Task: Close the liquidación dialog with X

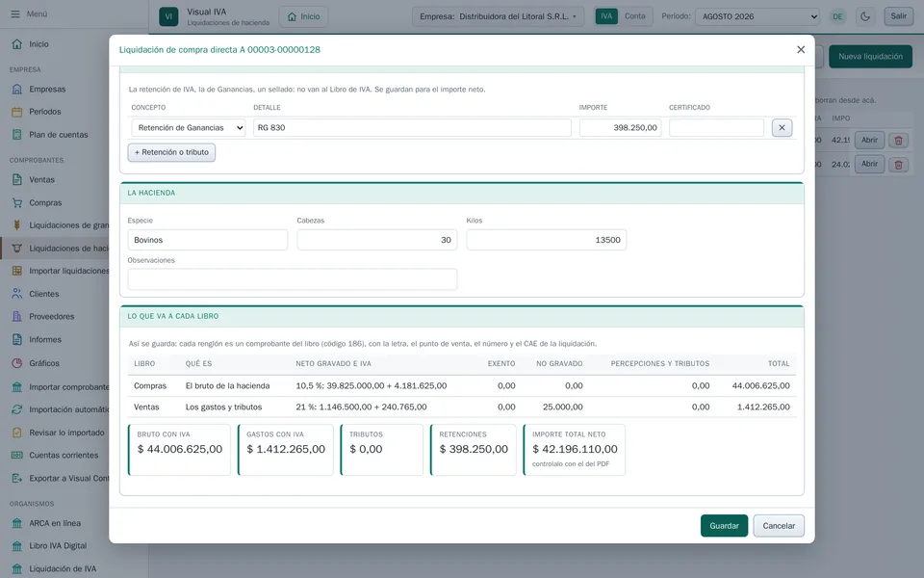Action: pyautogui.click(x=801, y=49)
